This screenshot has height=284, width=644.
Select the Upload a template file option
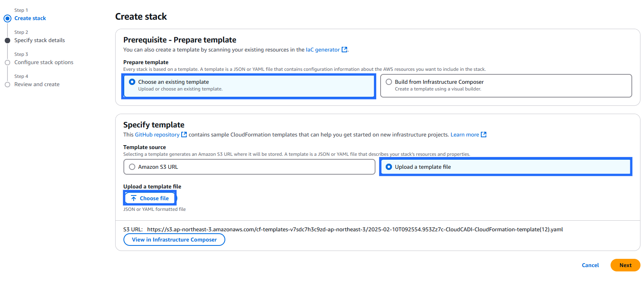point(389,167)
